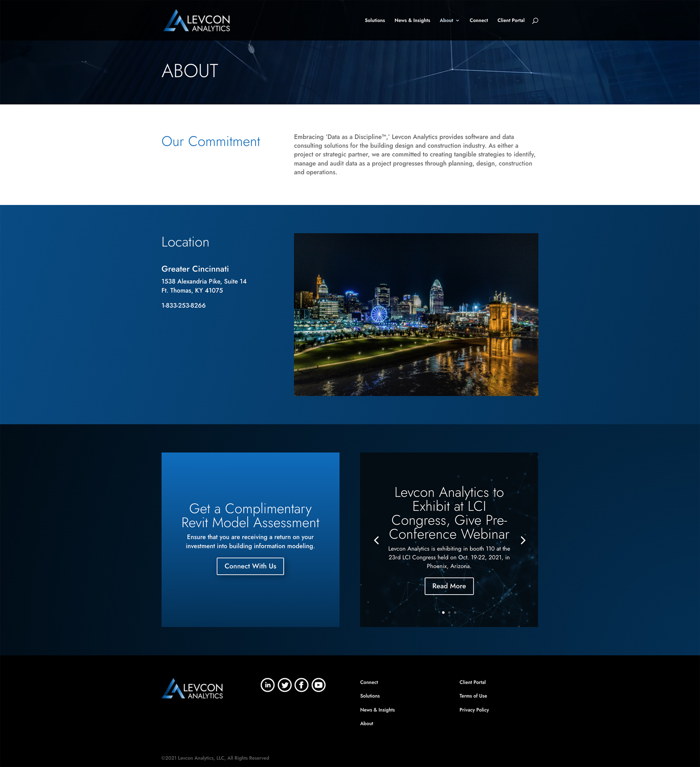The width and height of the screenshot is (700, 767).
Task: Click the left carousel arrow icon
Action: click(375, 539)
